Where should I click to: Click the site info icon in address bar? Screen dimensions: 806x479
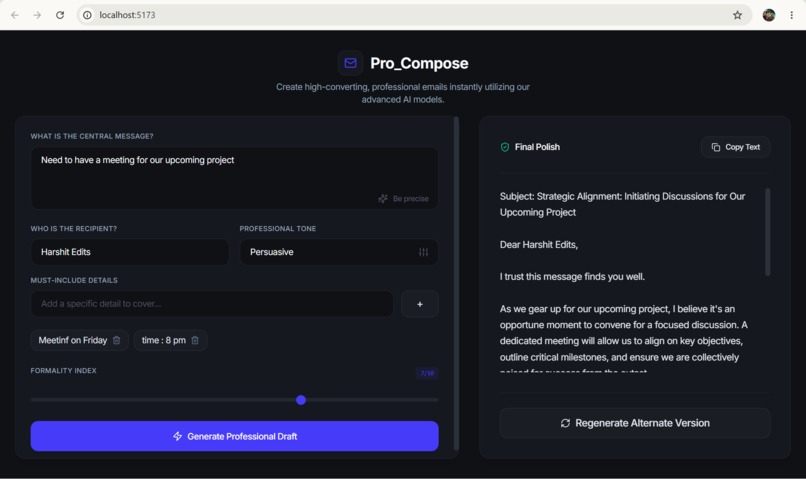pos(87,15)
